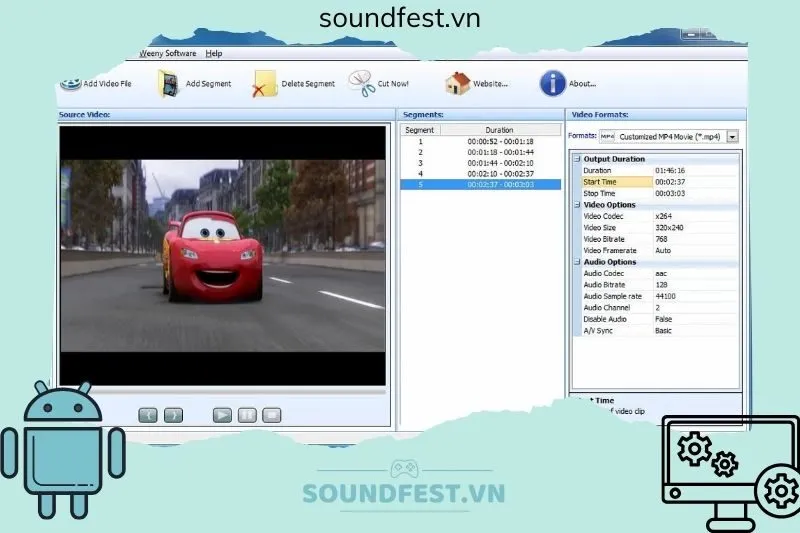Play the source video

pyautogui.click(x=222, y=415)
